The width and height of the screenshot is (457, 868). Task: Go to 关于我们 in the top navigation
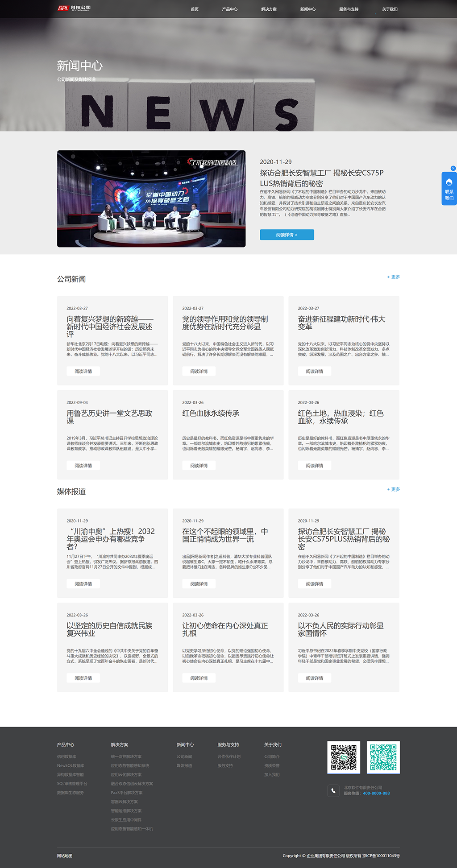(x=389, y=9)
